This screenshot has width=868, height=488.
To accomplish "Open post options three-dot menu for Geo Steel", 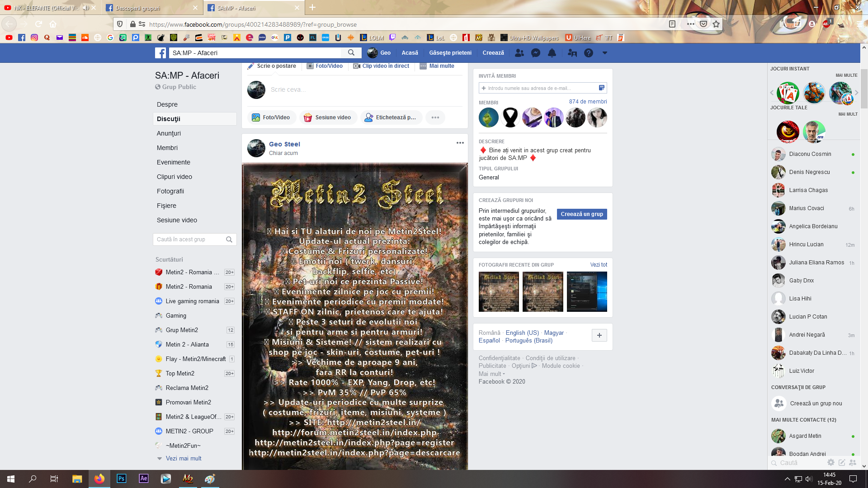I will point(460,143).
